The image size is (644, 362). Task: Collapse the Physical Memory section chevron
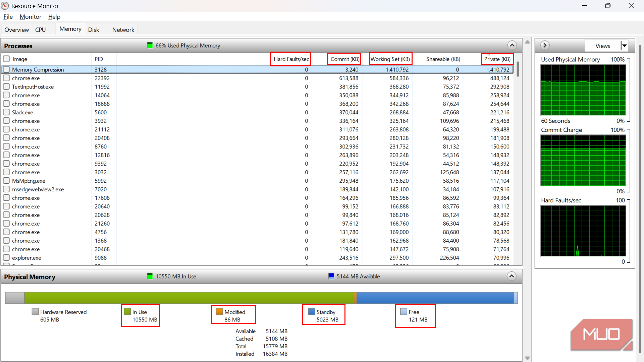[512, 276]
